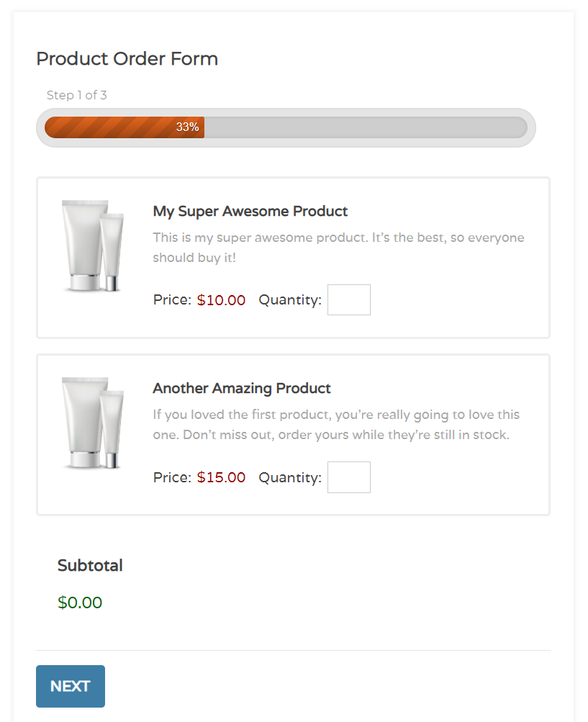Click the orange striped progress bar fill
This screenshot has height=722, width=588.
coord(108,127)
